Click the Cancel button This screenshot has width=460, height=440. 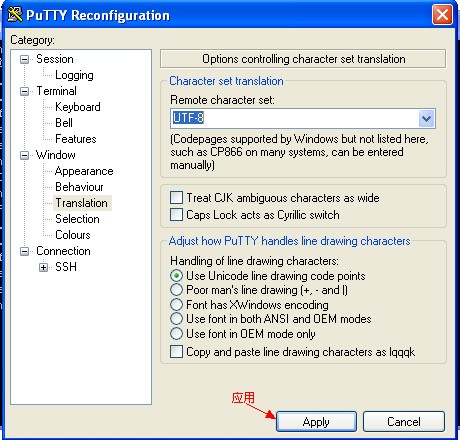click(404, 422)
